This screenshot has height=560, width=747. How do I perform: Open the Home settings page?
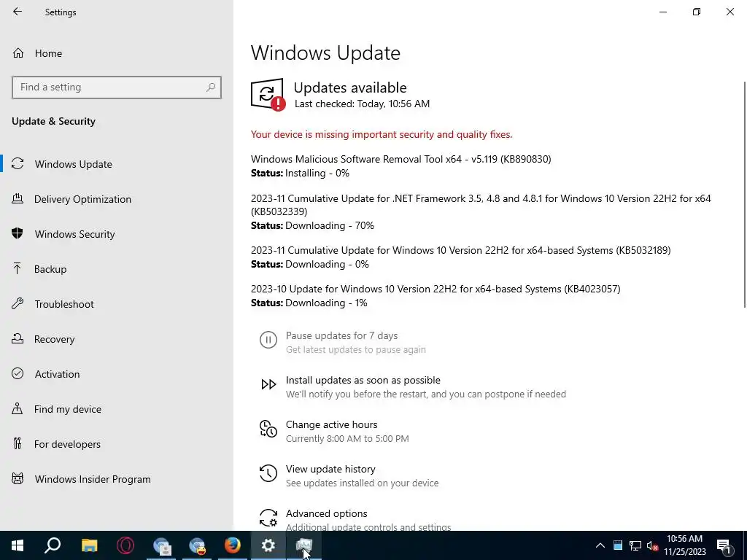(48, 53)
